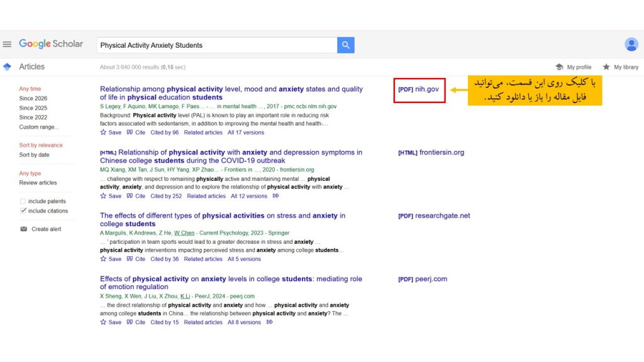
Task: Show only Review articles
Action: (x=38, y=183)
